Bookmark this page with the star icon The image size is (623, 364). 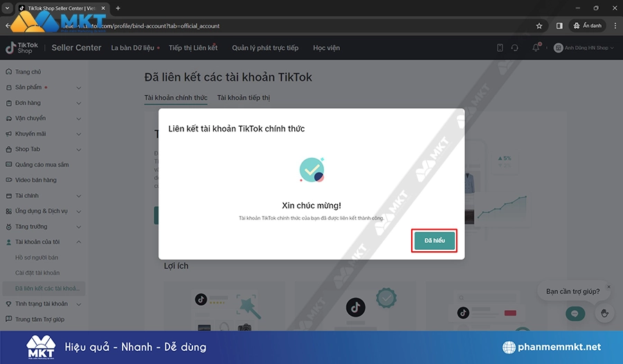(539, 26)
